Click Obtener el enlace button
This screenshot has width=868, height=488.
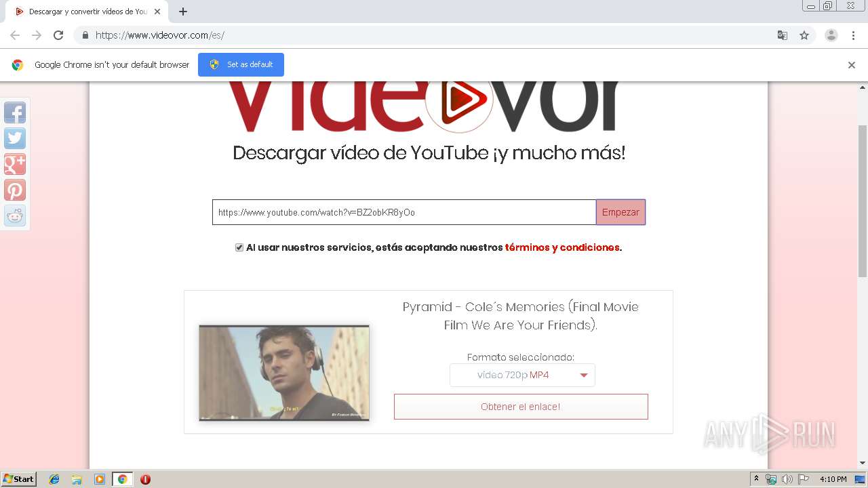[521, 407]
